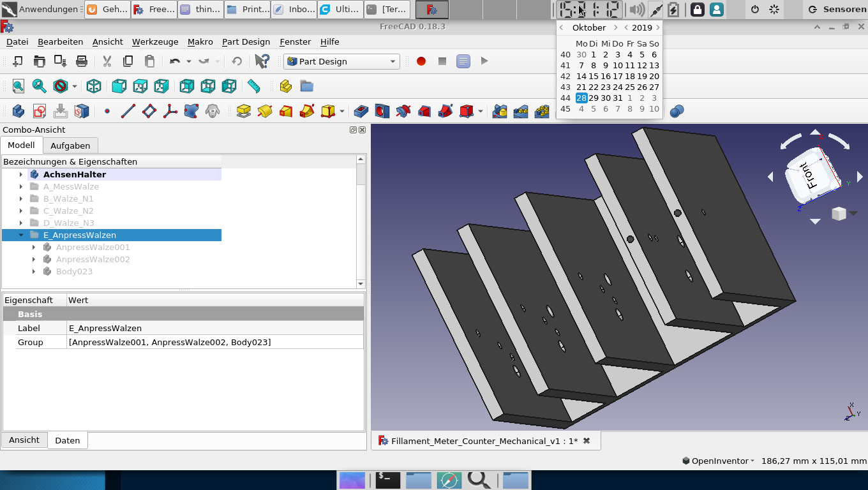
Task: Create a new Part with yellow icon
Action: 285,86
